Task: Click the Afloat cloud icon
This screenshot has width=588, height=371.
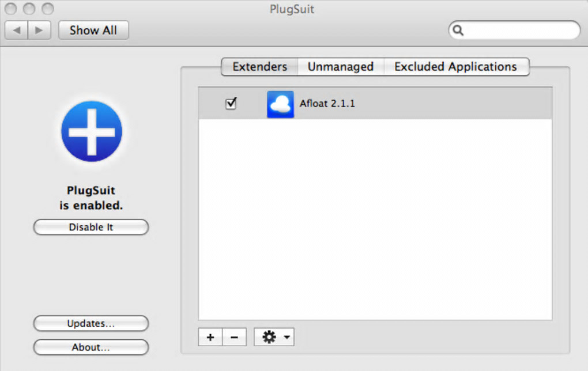Action: (280, 104)
